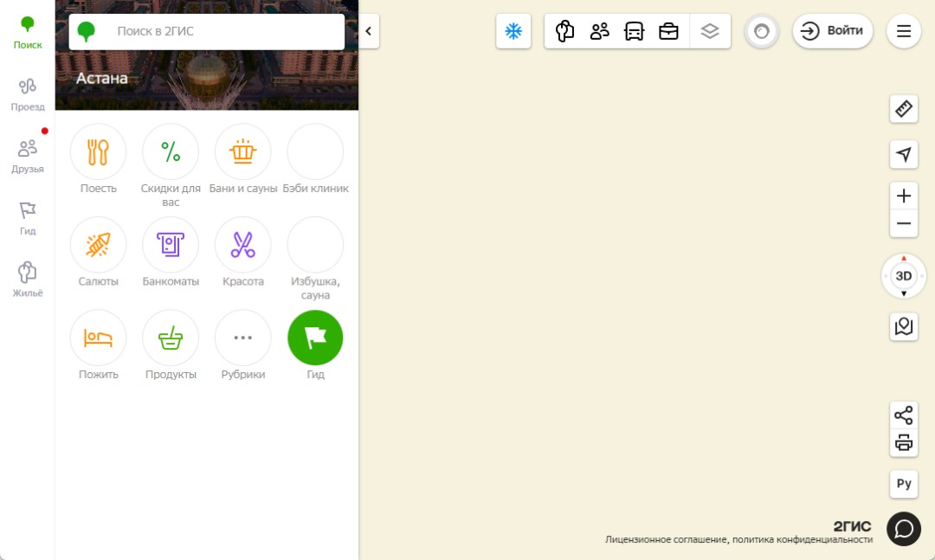Click the my location arrow button
The width and height of the screenshot is (935, 560).
point(904,154)
